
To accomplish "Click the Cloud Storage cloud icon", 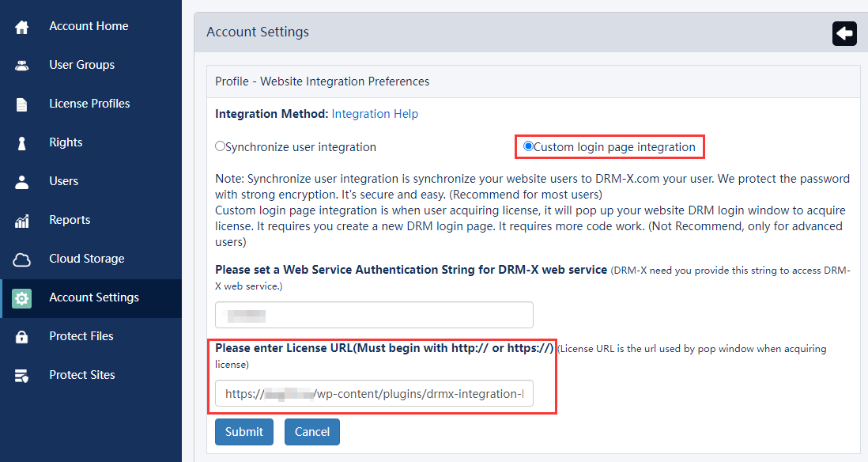I will click(21, 258).
